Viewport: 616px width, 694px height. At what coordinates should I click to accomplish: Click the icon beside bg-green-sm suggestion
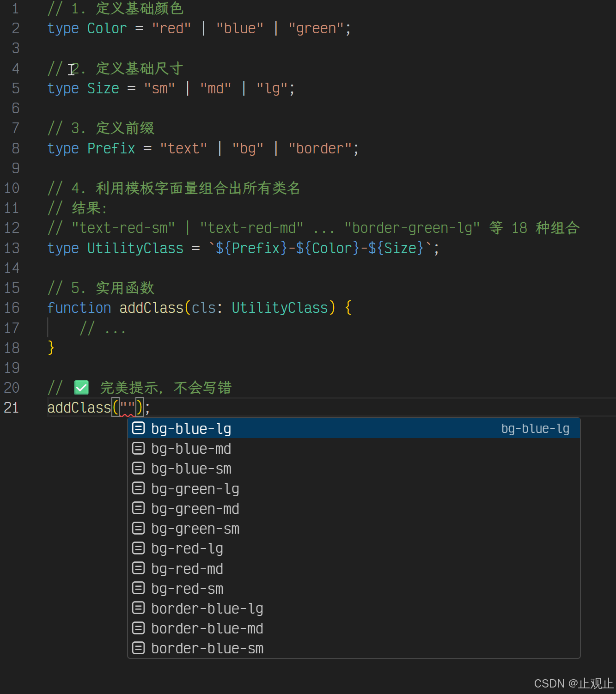(139, 528)
